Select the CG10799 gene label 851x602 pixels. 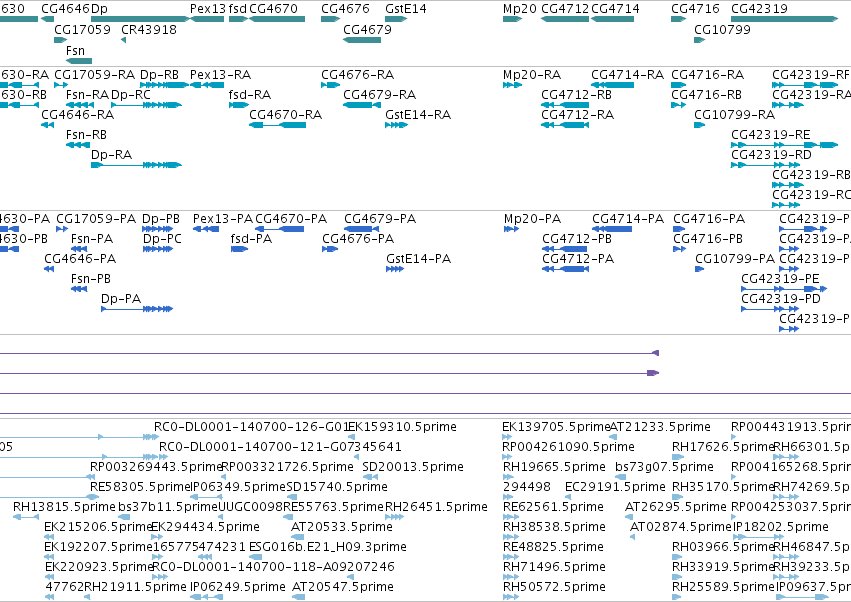click(x=722, y=29)
